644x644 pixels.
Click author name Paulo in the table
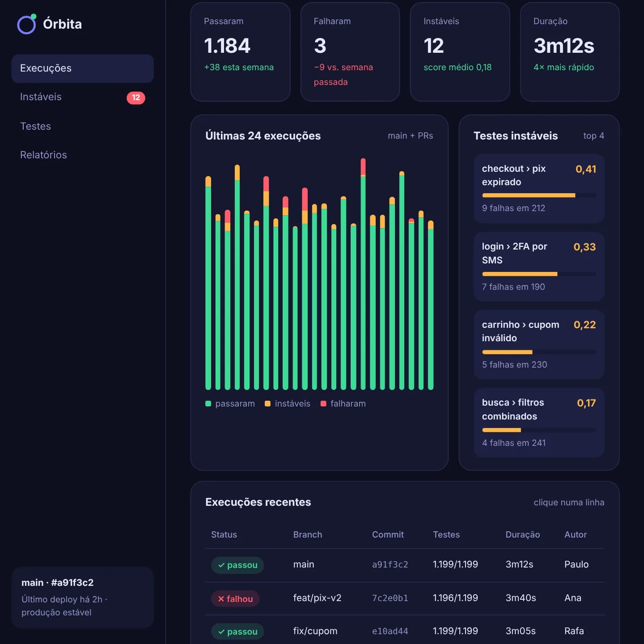[576, 564]
